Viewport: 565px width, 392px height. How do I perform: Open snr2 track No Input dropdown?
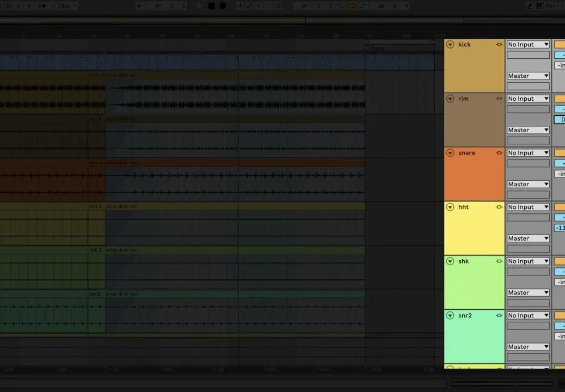[528, 315]
